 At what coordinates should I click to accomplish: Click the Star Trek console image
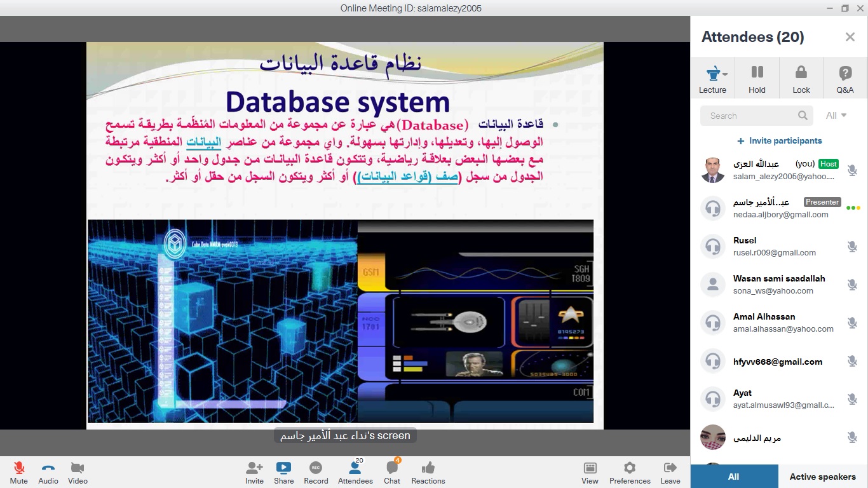[x=475, y=321]
